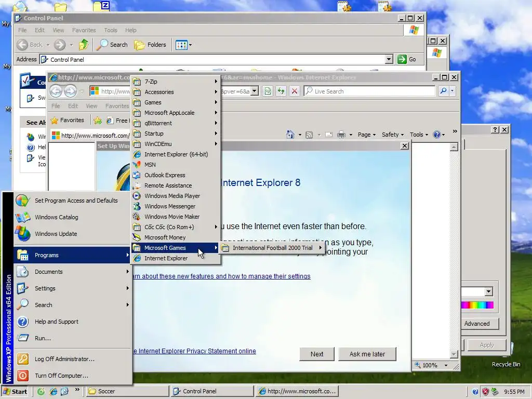Image resolution: width=532 pixels, height=399 pixels.
Task: Click the IE red Stop icon
Action: coord(295,91)
